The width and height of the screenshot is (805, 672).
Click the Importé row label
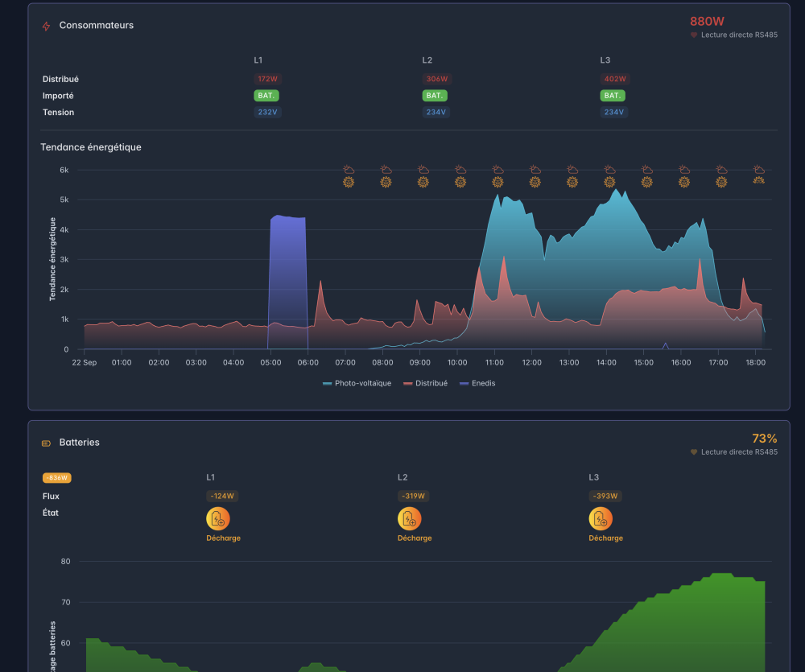click(58, 96)
